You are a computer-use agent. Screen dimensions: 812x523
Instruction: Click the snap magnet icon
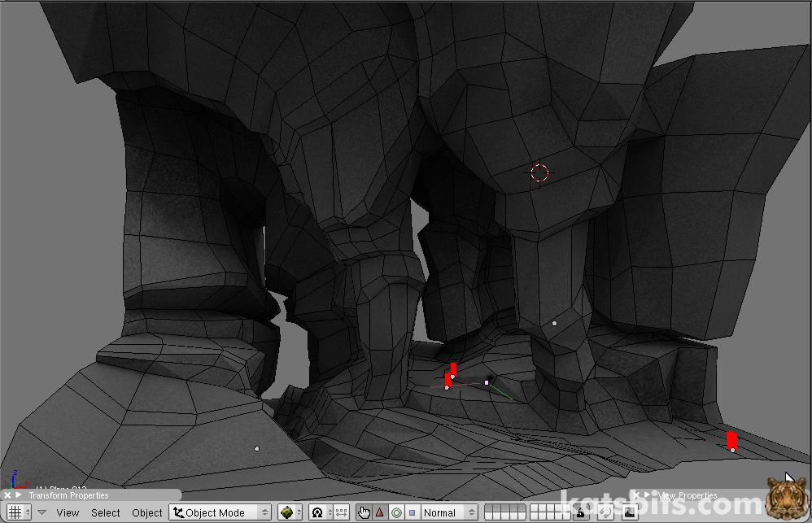[605, 512]
